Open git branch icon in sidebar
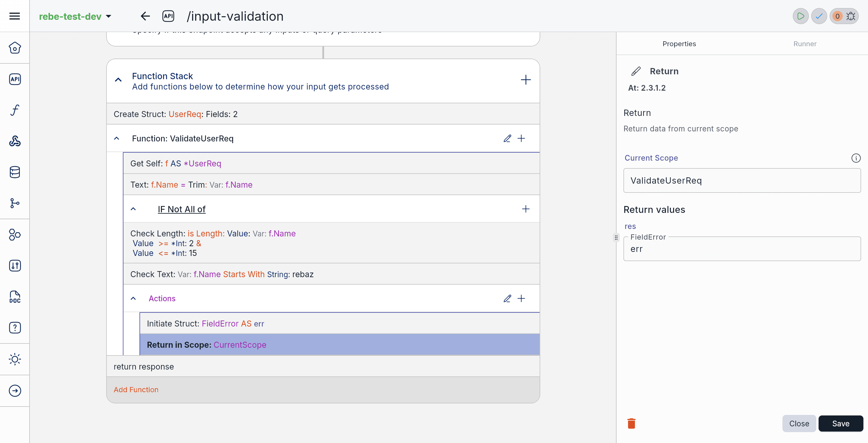The height and width of the screenshot is (443, 868). point(14,203)
